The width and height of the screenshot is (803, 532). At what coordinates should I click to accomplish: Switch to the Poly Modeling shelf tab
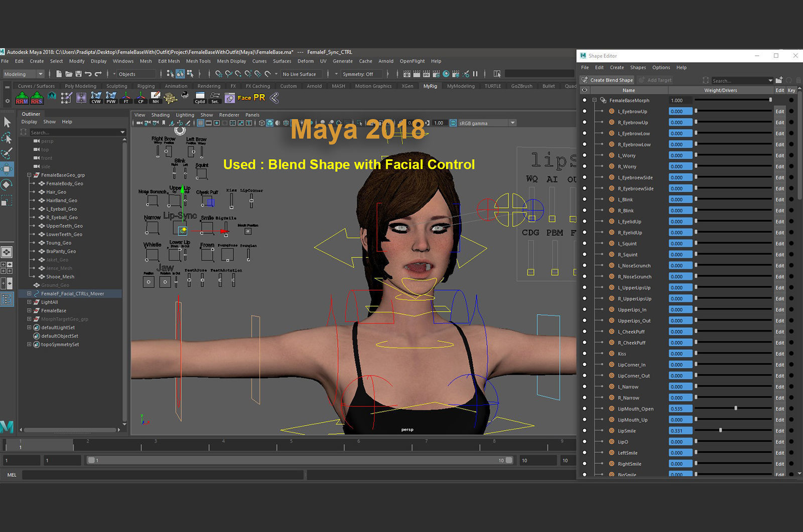[80, 86]
